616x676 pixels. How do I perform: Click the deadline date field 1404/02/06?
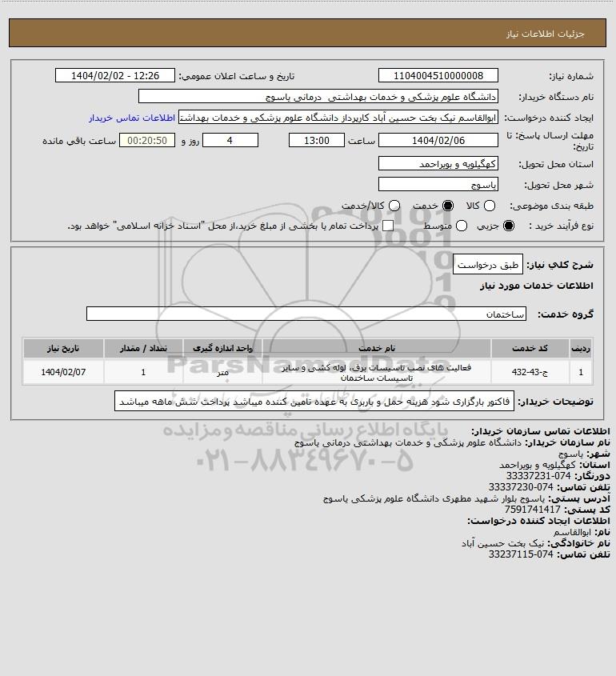pyautogui.click(x=438, y=140)
